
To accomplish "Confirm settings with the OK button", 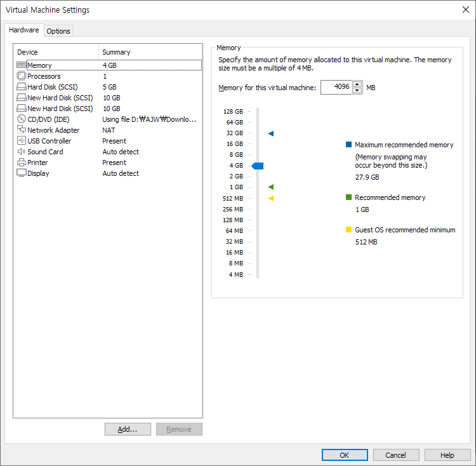I will [x=345, y=455].
